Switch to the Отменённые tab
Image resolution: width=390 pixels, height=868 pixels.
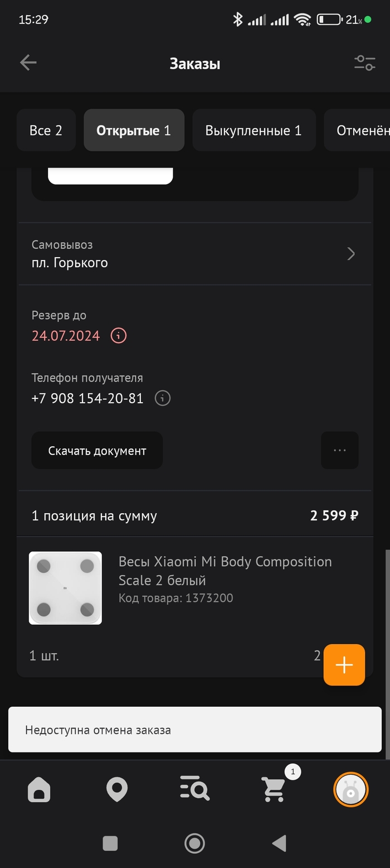[x=357, y=130]
